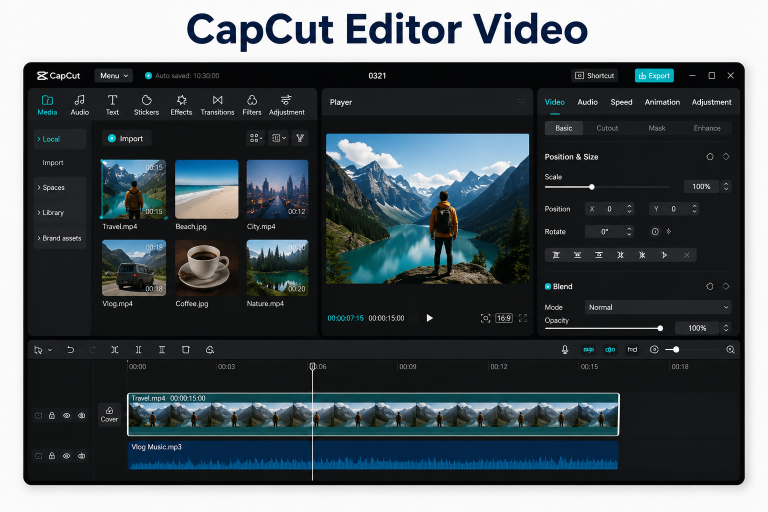This screenshot has width=768, height=512.
Task: Open the Stickers panel
Action: click(x=146, y=105)
